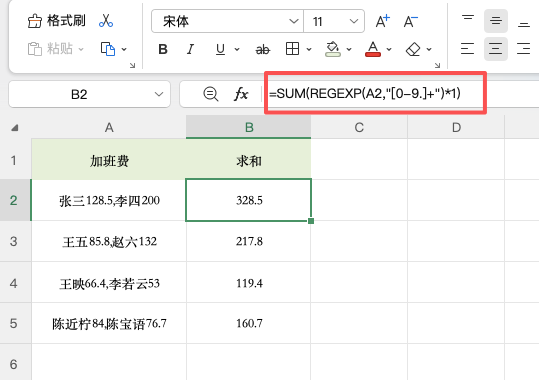Image resolution: width=539 pixels, height=380 pixels.
Task: Click the fx insert function icon
Action: [241, 94]
